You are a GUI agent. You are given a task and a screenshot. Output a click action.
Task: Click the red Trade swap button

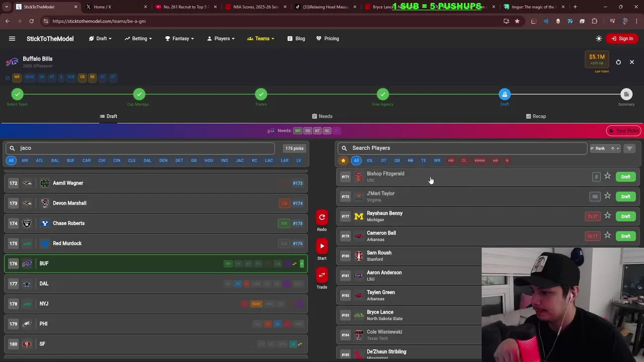322,275
